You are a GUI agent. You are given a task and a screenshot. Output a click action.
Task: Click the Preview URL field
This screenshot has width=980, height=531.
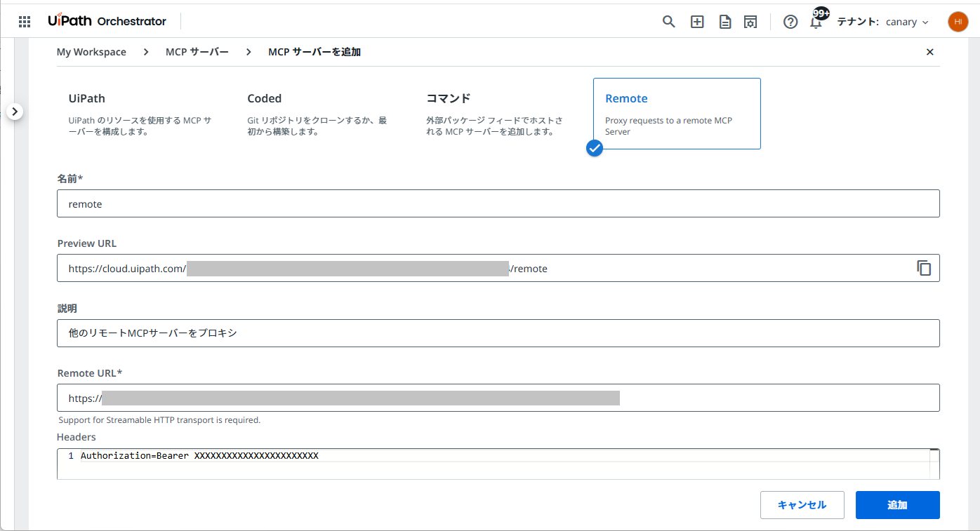(x=498, y=268)
